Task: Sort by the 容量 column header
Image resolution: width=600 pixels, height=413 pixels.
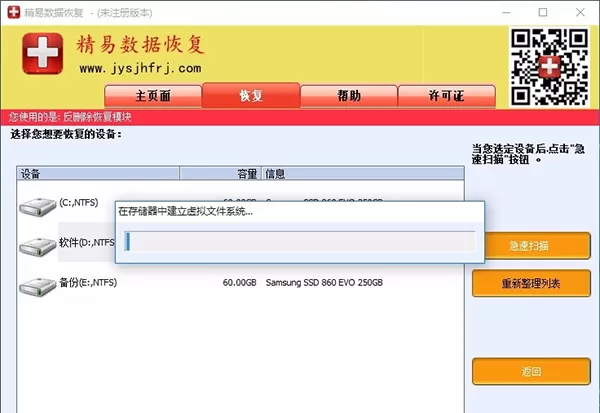Action: [220, 173]
